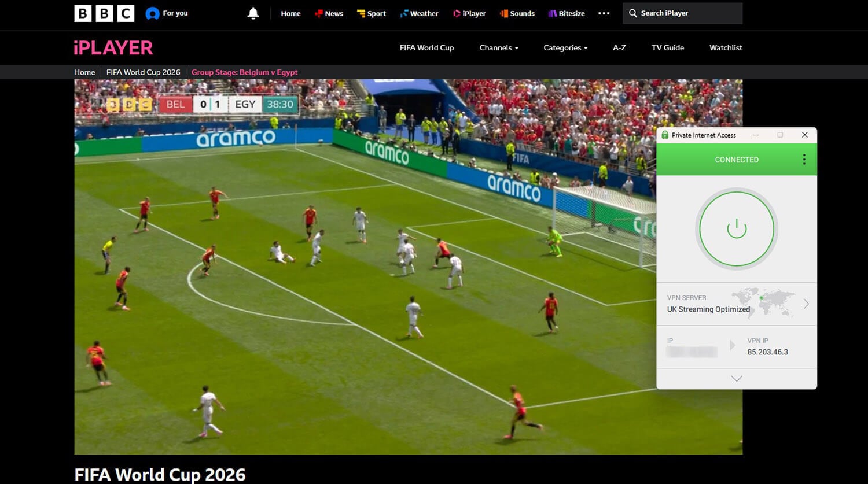Open iPlayer in the top navigation
Image resolution: width=868 pixels, height=484 pixels.
tap(469, 13)
